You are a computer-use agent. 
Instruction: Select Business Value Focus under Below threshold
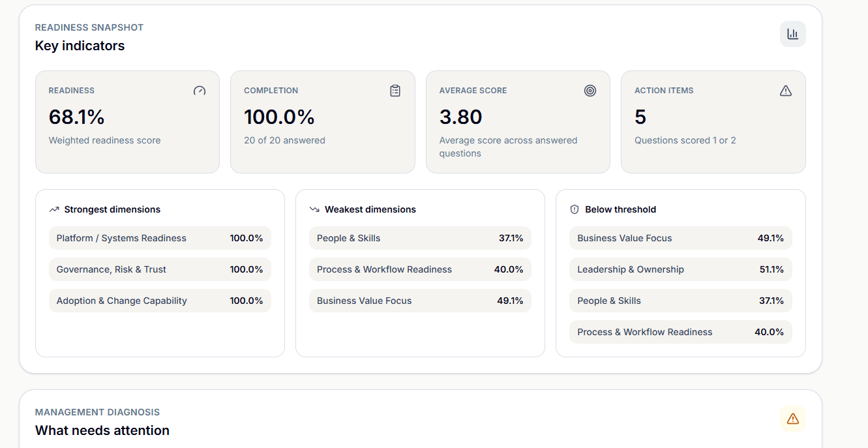pos(680,238)
